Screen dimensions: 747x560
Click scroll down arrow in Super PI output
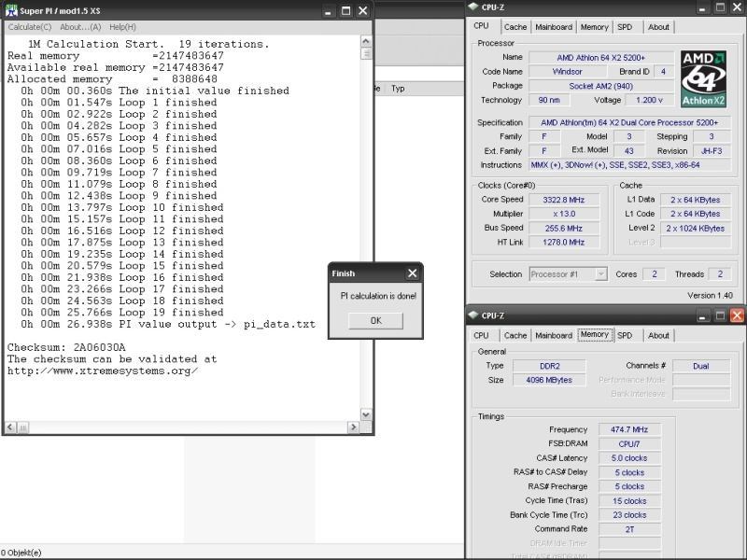(365, 414)
